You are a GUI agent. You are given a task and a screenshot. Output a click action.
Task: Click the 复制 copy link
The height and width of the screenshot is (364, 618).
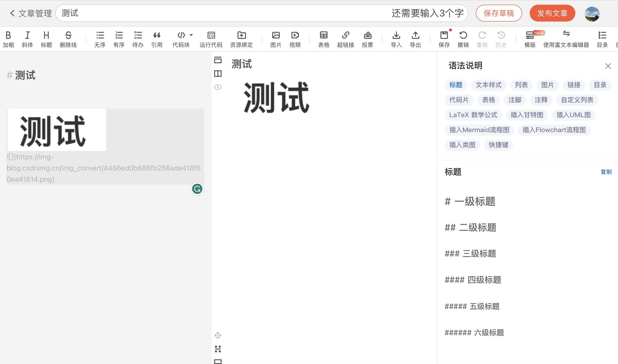606,172
